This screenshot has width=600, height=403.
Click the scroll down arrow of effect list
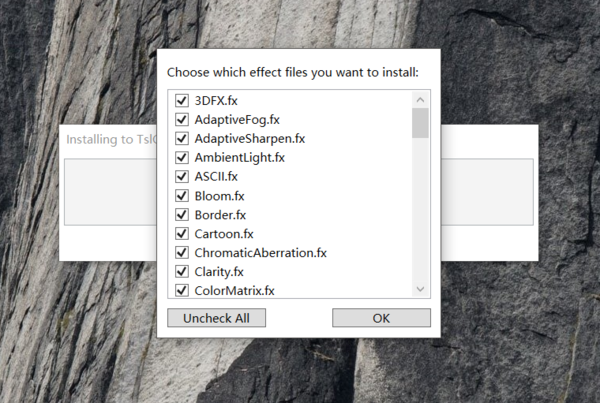pyautogui.click(x=421, y=289)
